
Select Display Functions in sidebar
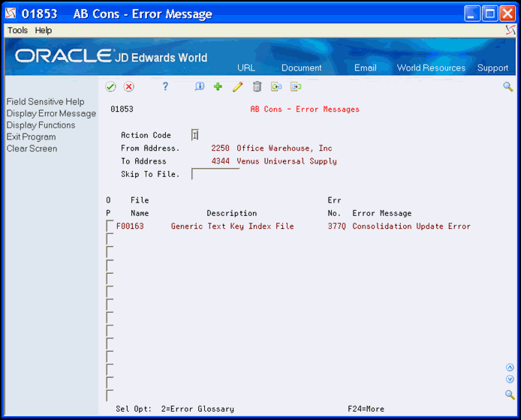[x=41, y=125]
